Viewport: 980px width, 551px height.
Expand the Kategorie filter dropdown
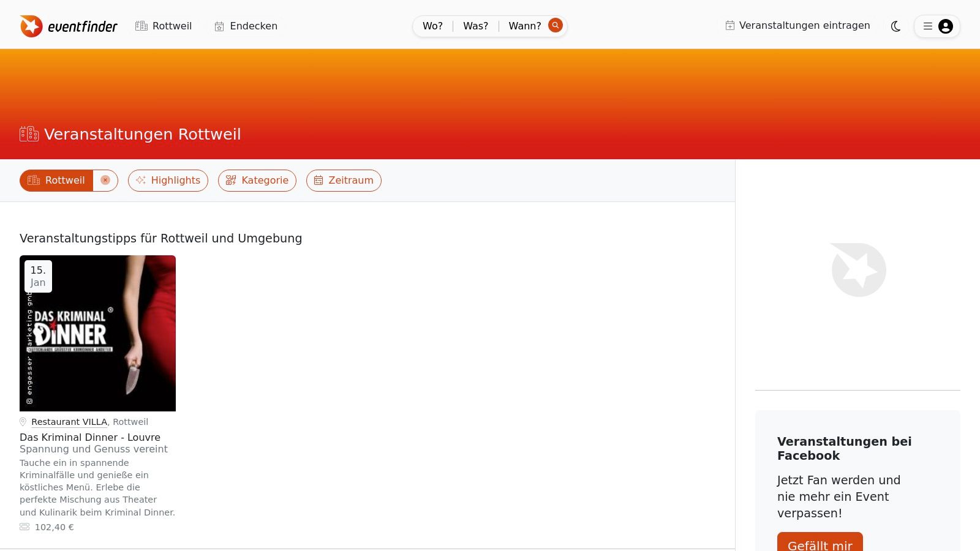(x=257, y=180)
